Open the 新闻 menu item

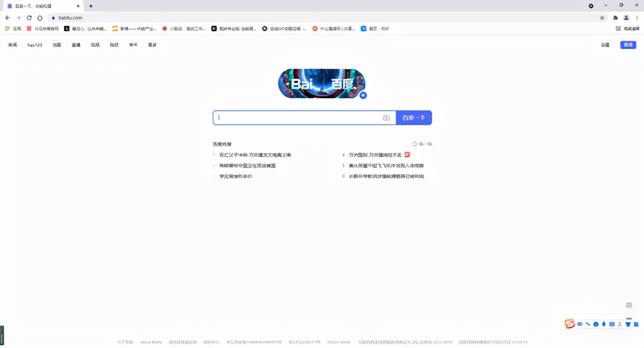(x=12, y=45)
